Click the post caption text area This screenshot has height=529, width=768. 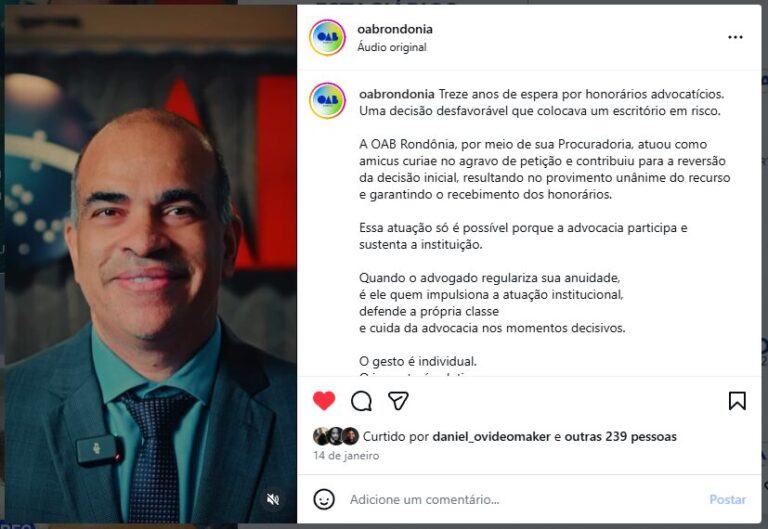coord(545,228)
